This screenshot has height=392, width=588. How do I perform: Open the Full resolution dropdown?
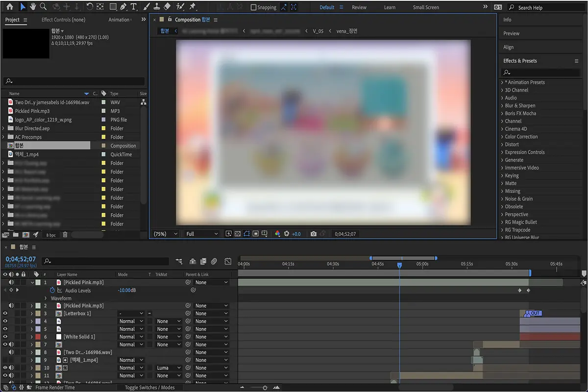[201, 234]
